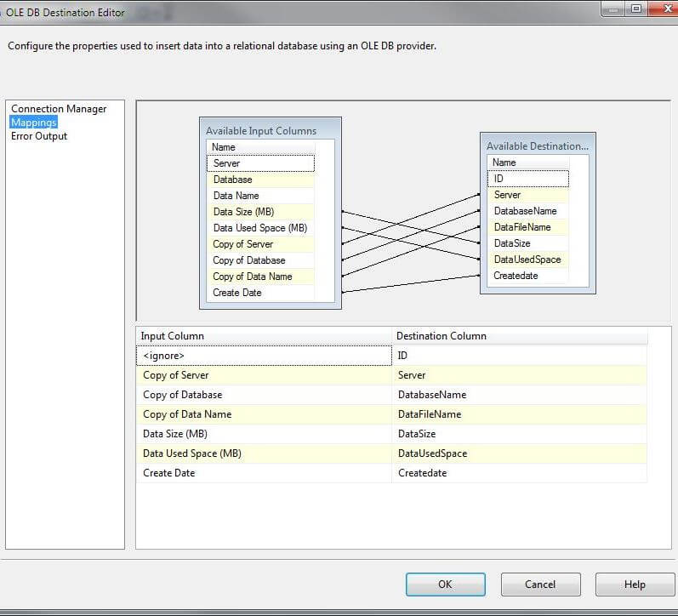Click the Cancel button
This screenshot has height=616, width=678.
(x=540, y=584)
